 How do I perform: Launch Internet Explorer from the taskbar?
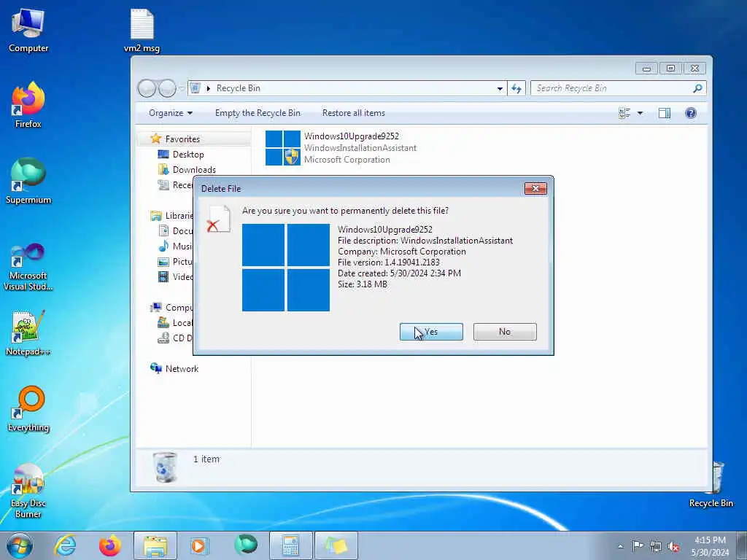pyautogui.click(x=65, y=545)
